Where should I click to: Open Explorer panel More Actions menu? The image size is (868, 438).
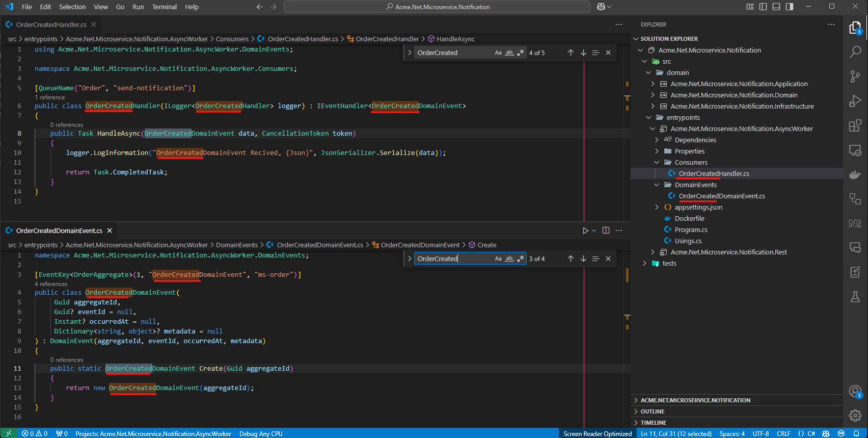click(831, 24)
